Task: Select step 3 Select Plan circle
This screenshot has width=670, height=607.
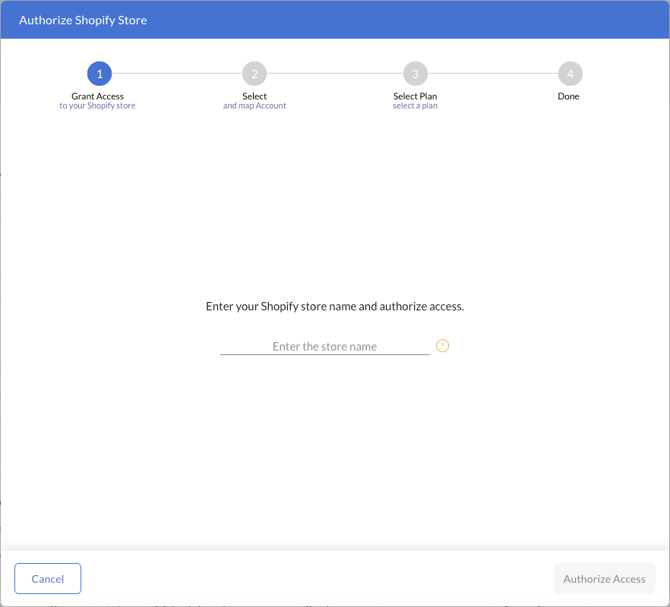Action: point(415,74)
